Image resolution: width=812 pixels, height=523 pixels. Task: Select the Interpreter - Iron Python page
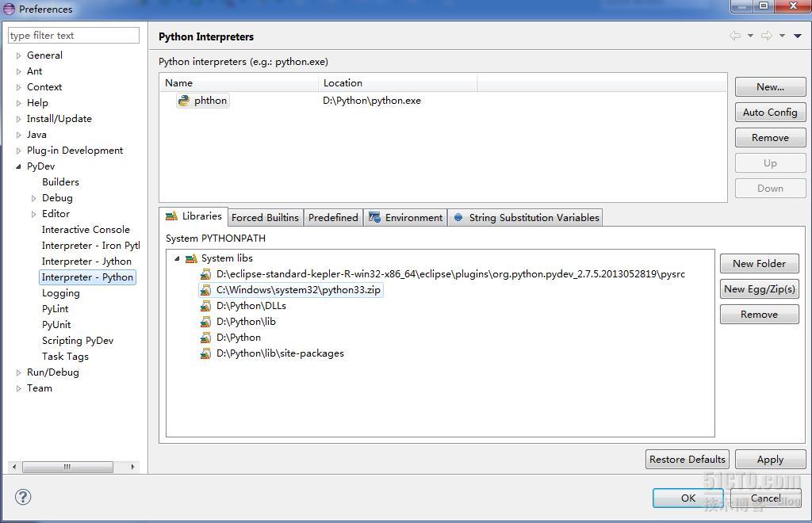point(90,246)
